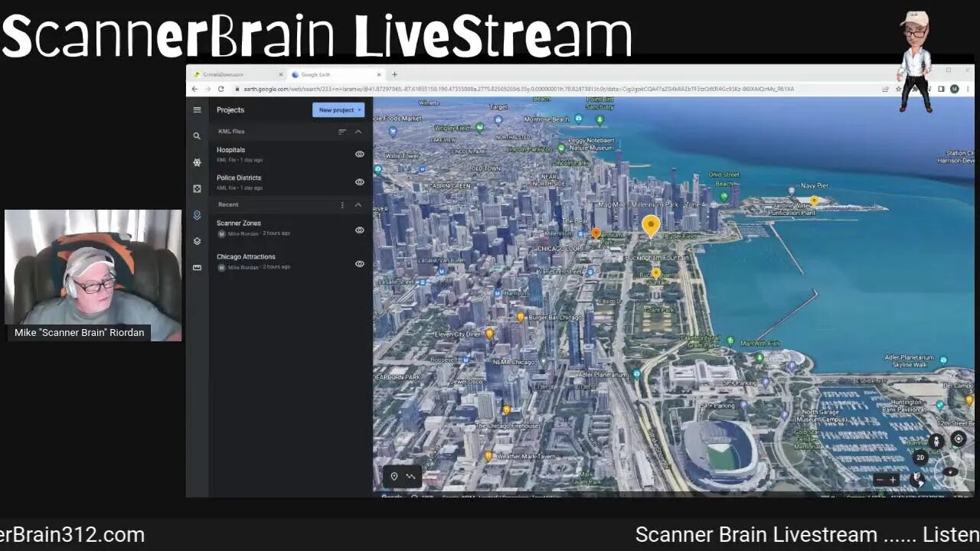980x551 pixels.
Task: Open Voyager ship's wheel icon
Action: [x=197, y=162]
